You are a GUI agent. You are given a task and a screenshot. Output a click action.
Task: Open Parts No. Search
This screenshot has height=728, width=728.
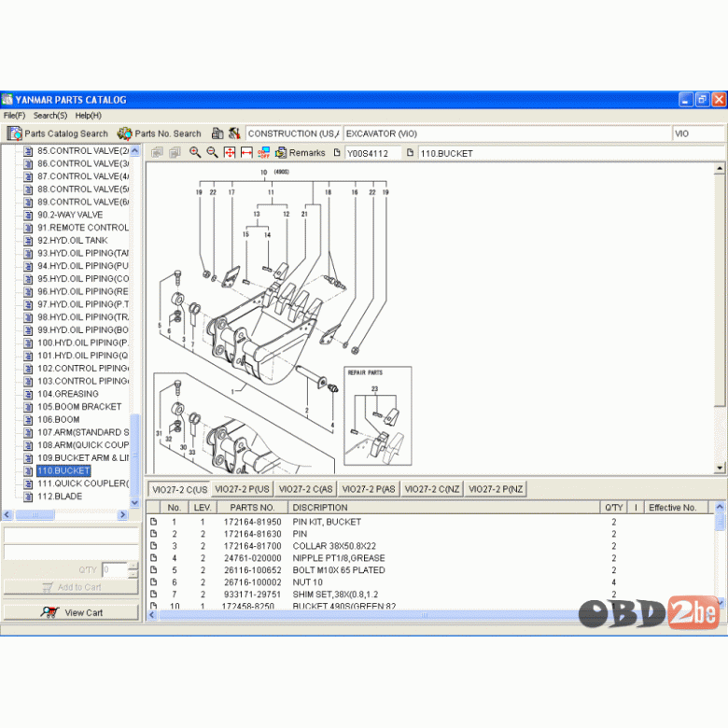160,133
